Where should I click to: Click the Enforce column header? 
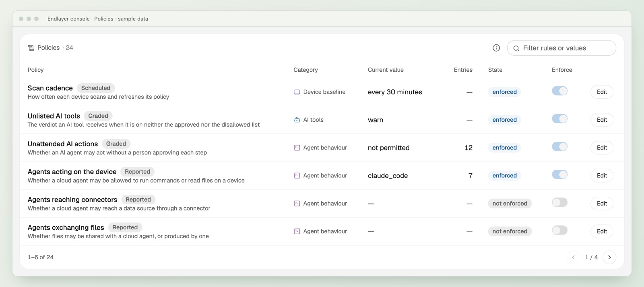coord(562,70)
